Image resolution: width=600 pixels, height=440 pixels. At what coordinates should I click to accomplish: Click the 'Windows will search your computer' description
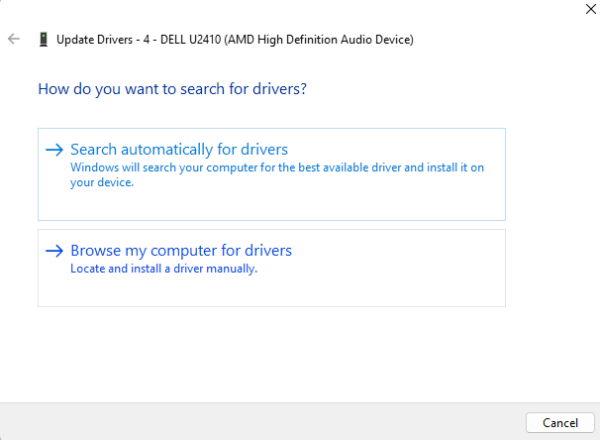(277, 175)
